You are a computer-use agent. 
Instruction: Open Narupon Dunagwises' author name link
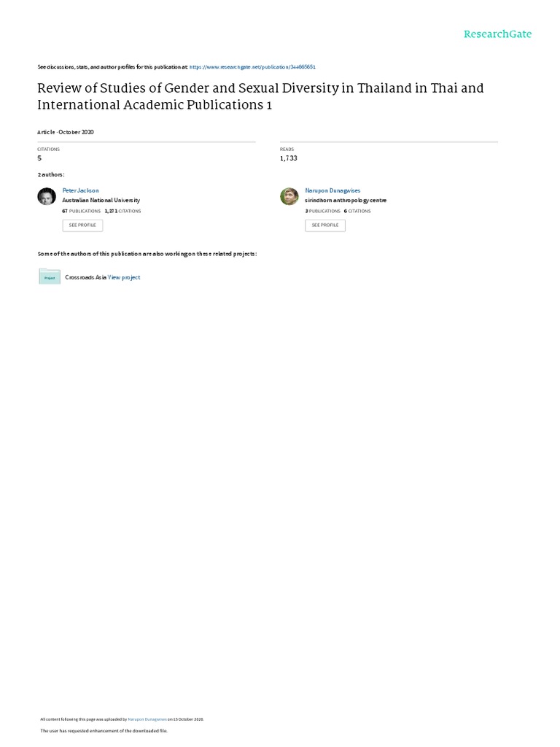click(x=332, y=190)
